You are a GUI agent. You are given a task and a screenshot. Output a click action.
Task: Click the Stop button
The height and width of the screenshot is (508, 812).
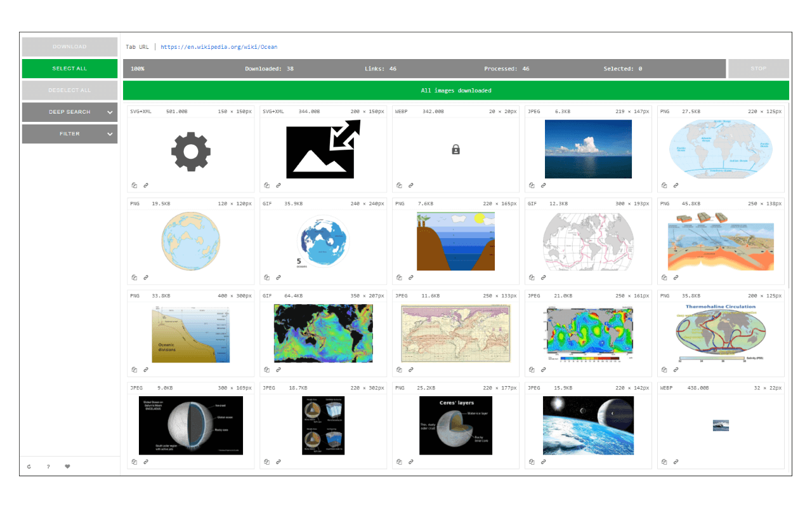[759, 69]
